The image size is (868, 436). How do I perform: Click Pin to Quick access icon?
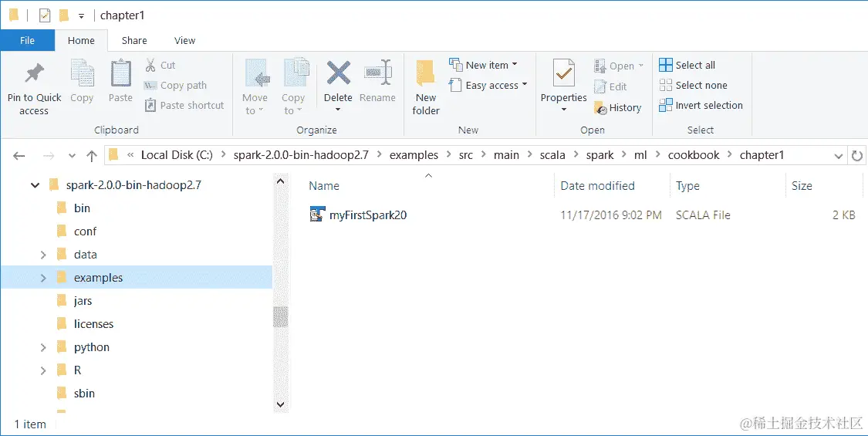click(34, 73)
